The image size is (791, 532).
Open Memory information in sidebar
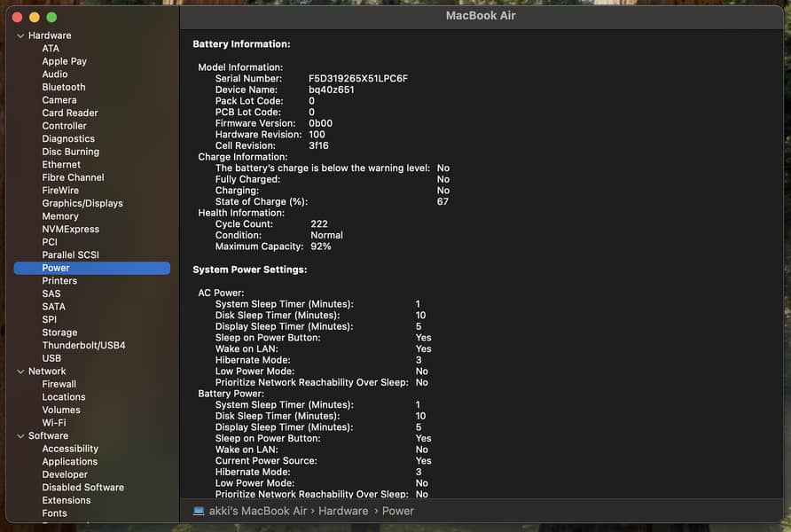pyautogui.click(x=60, y=216)
